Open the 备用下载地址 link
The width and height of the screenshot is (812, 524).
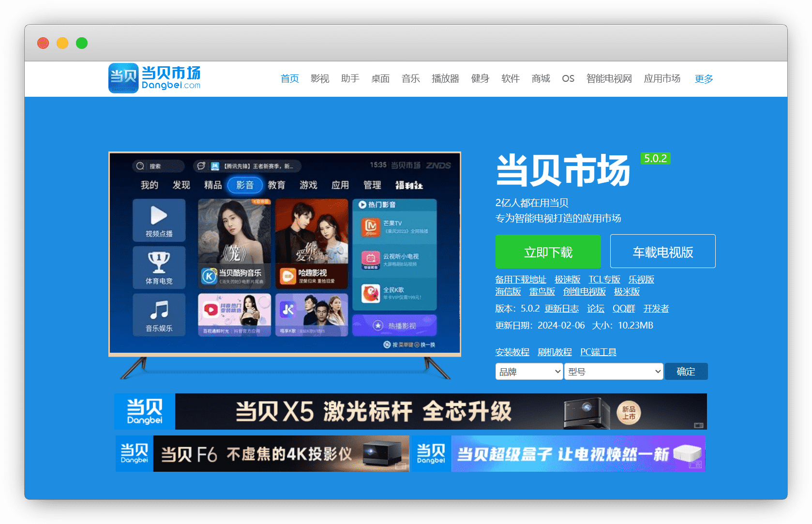click(x=520, y=280)
